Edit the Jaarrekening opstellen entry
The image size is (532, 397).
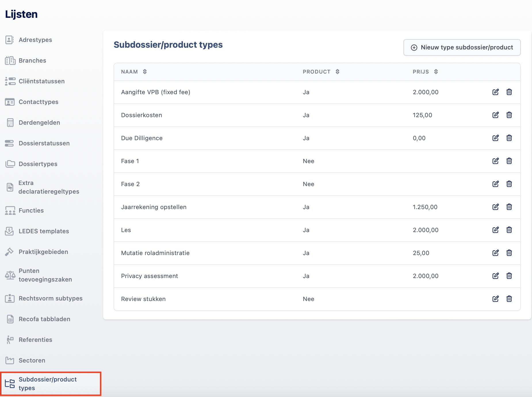tap(495, 207)
